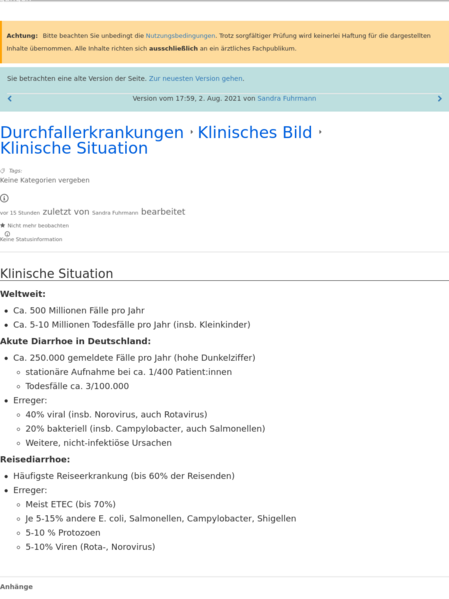The image size is (449, 599).
Task: Open the Klinische Situation page title link
Action: (x=74, y=148)
